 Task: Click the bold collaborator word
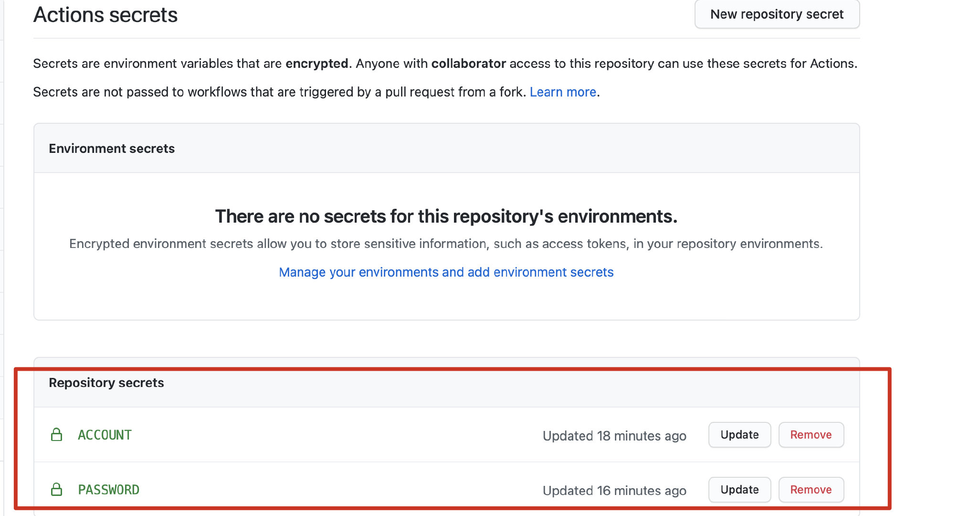coord(468,64)
